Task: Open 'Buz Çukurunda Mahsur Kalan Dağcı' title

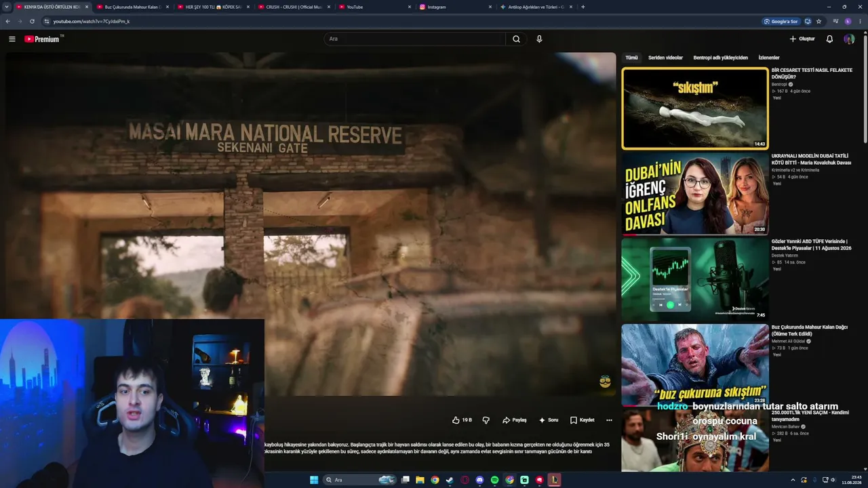Action: 810,331
